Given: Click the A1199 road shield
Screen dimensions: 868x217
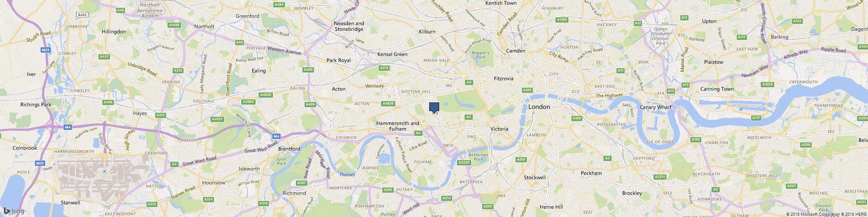Looking at the screenshot, I should coord(562,20).
